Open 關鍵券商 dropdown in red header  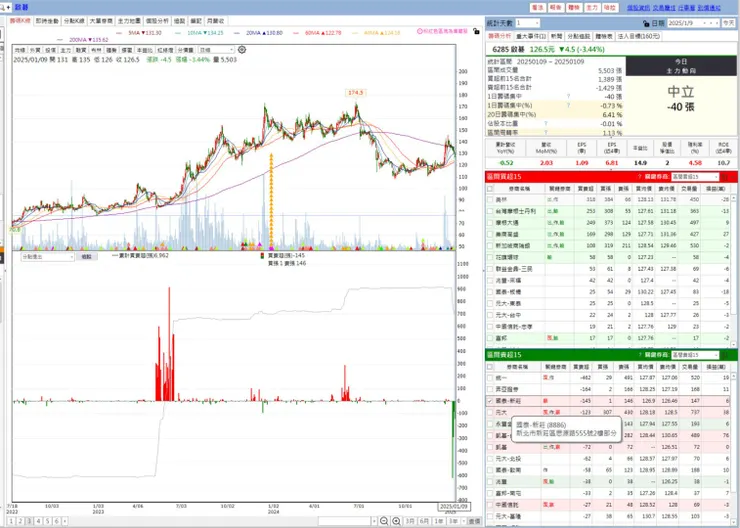tap(695, 177)
